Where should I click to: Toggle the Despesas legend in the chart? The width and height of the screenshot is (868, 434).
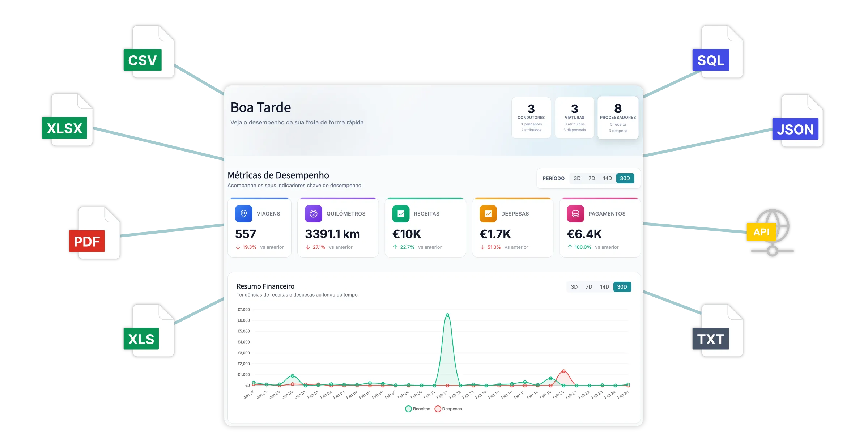pyautogui.click(x=448, y=409)
